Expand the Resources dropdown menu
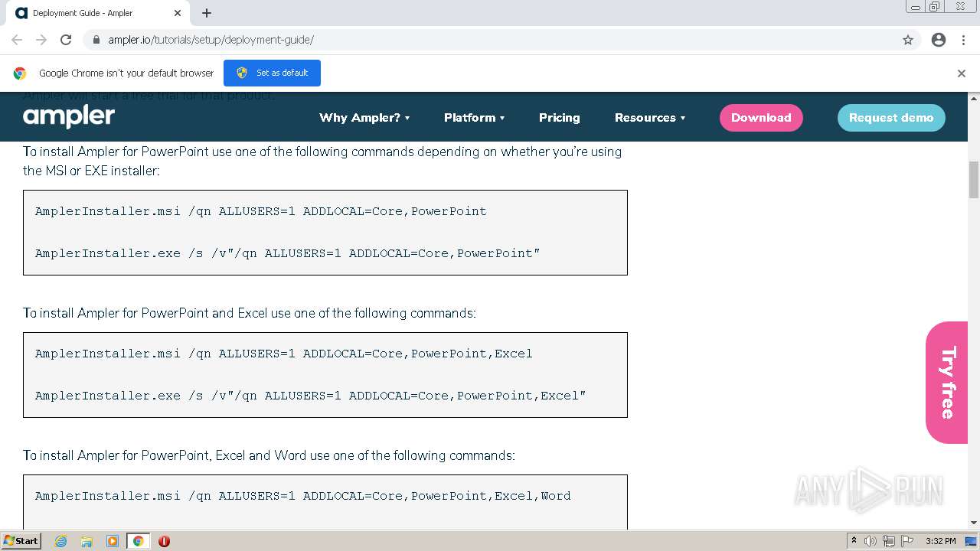The height and width of the screenshot is (551, 980). coord(650,117)
